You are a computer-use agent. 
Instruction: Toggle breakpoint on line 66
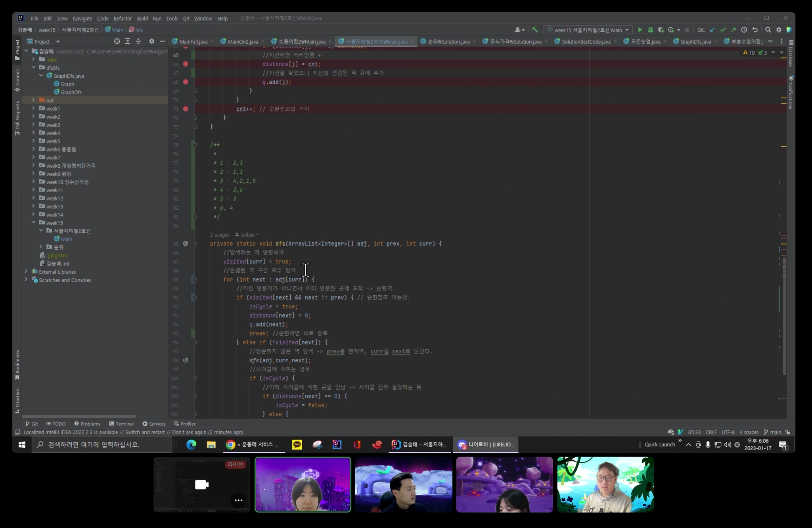click(186, 64)
